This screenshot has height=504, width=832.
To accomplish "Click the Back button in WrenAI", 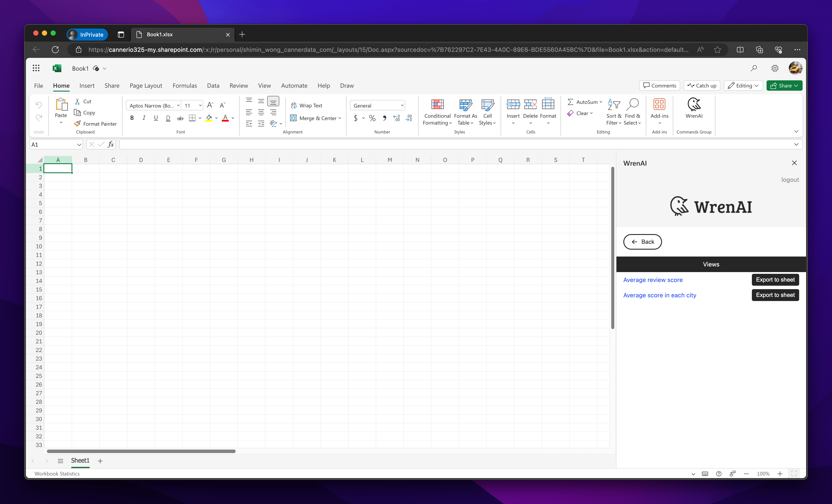I will pos(642,242).
